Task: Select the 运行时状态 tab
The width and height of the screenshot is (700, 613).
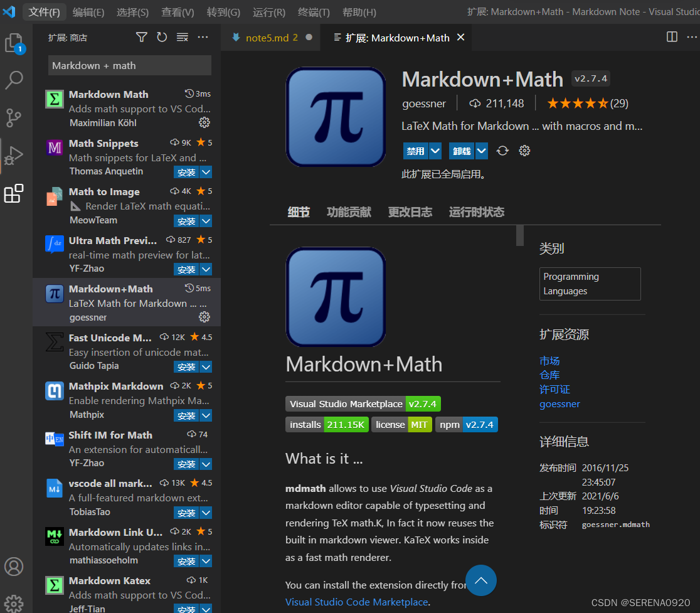Action: [x=476, y=212]
